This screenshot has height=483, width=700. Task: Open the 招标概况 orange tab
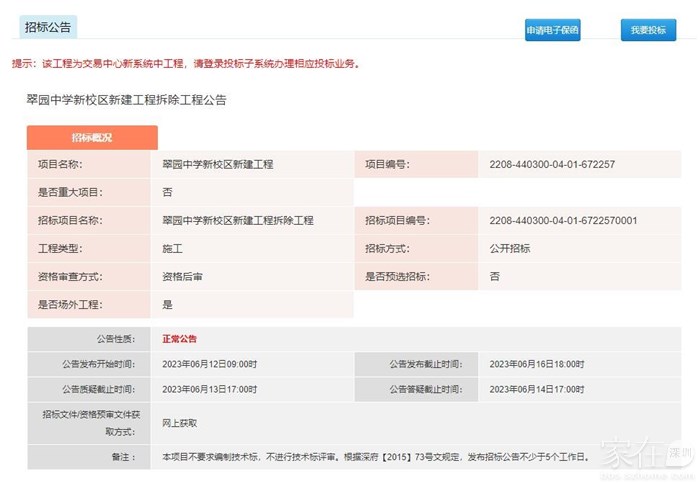tap(92, 137)
